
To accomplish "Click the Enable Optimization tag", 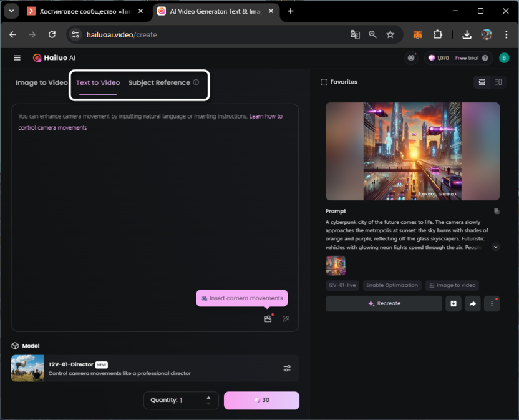I will [392, 285].
